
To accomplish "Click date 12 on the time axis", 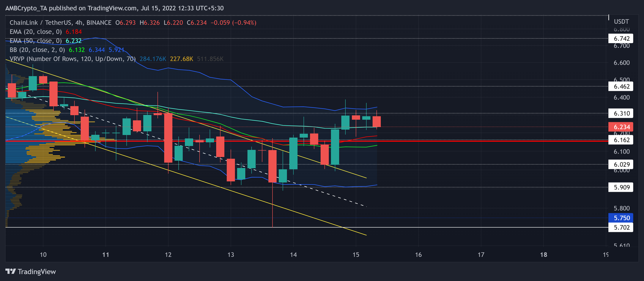I will coord(168,254).
